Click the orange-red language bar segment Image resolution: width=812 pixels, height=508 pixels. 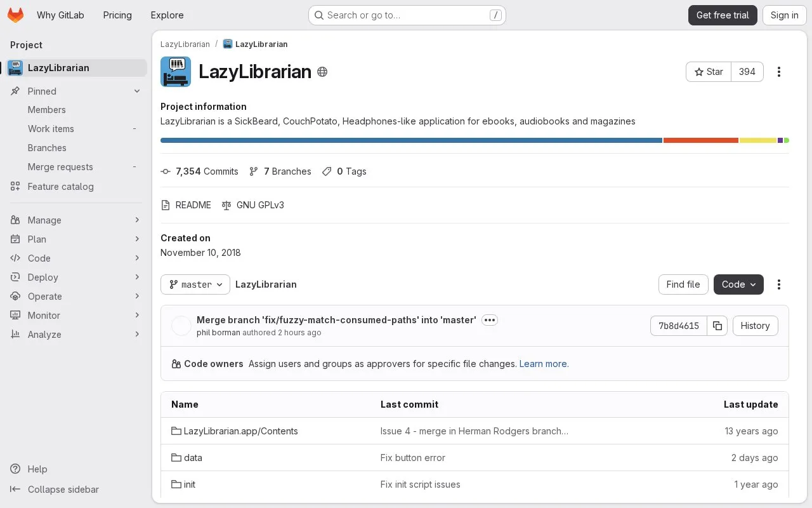[701, 140]
